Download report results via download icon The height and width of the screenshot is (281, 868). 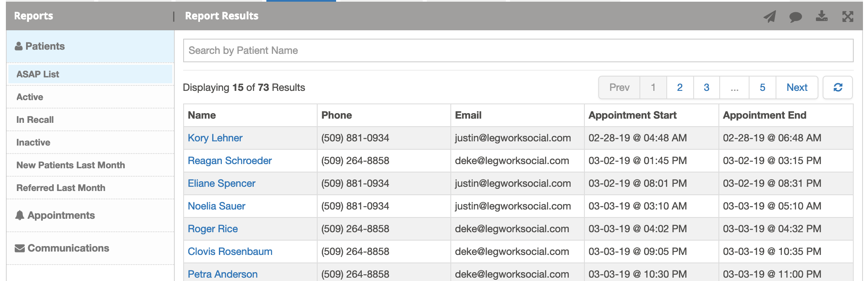(821, 16)
